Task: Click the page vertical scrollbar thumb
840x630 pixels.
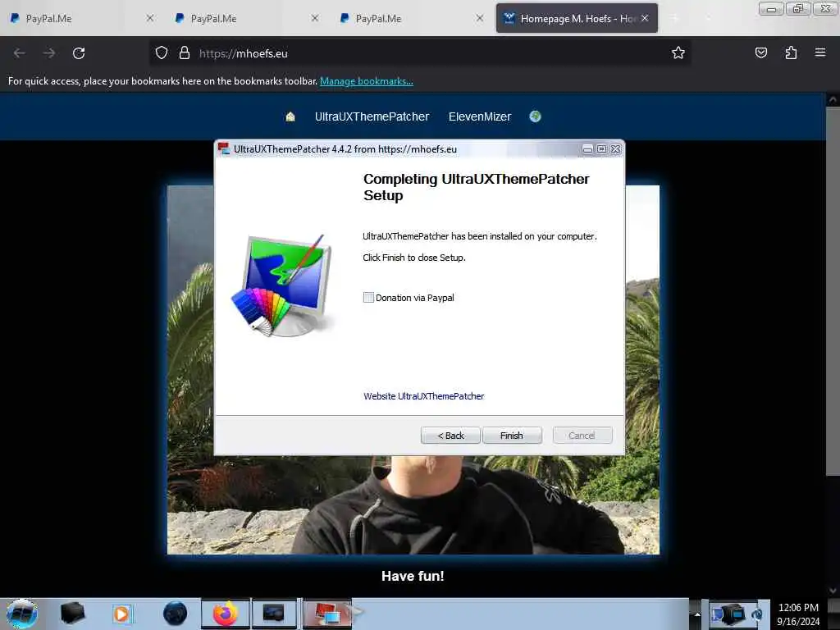Action: point(832,291)
